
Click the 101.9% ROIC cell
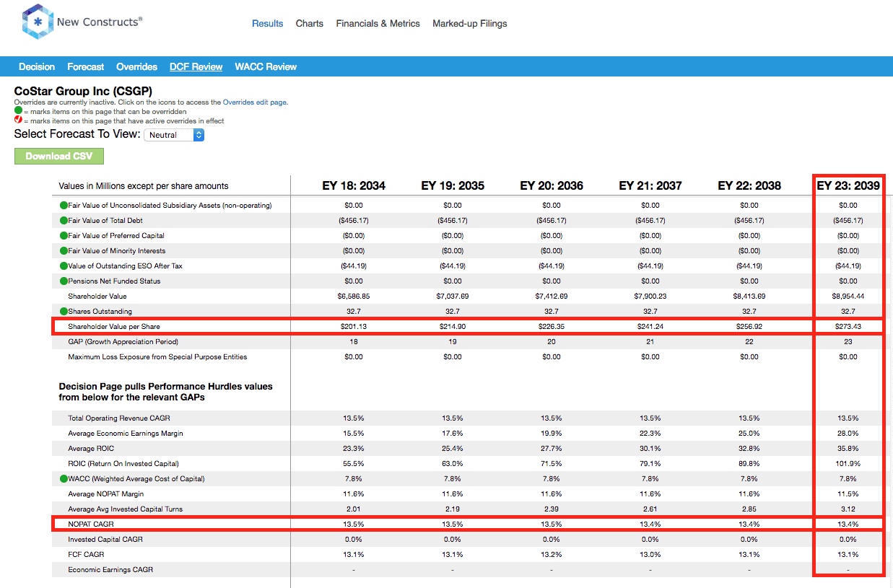tap(848, 464)
